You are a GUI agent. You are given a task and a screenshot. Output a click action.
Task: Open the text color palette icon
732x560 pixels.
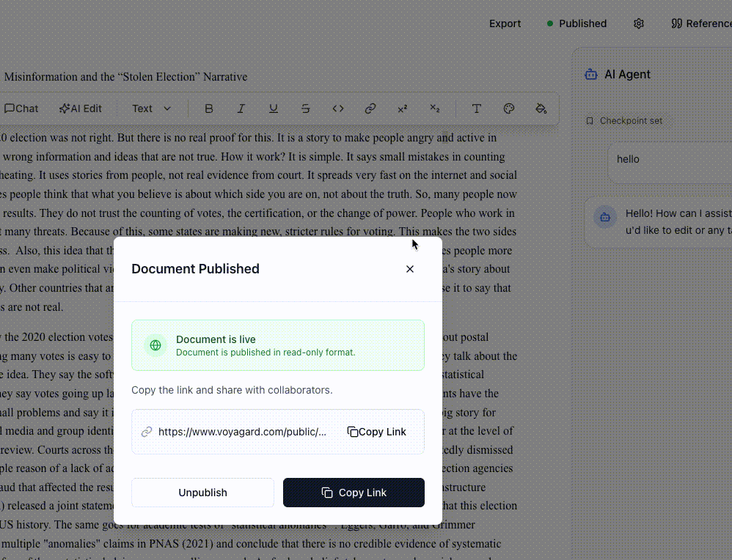coord(509,108)
